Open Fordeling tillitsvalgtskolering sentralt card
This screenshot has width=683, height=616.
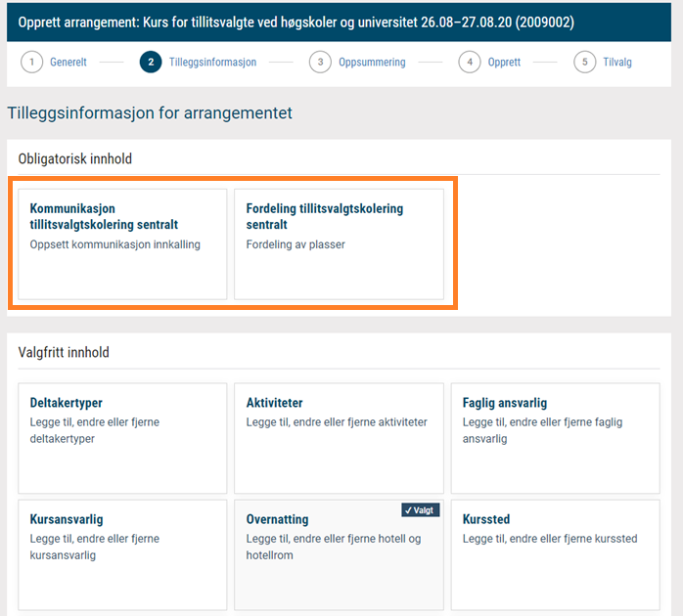coord(339,244)
